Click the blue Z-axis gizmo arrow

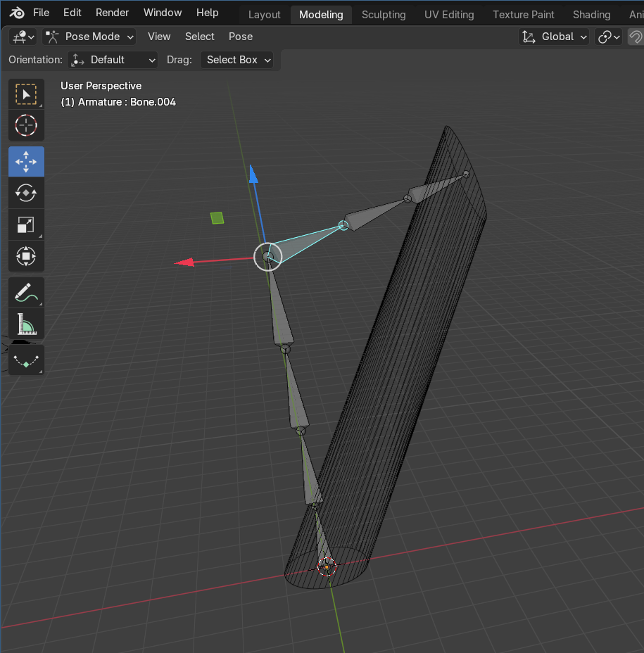(253, 175)
